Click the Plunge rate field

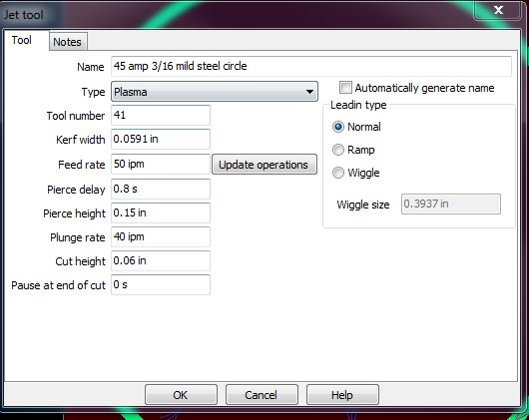[x=161, y=236]
